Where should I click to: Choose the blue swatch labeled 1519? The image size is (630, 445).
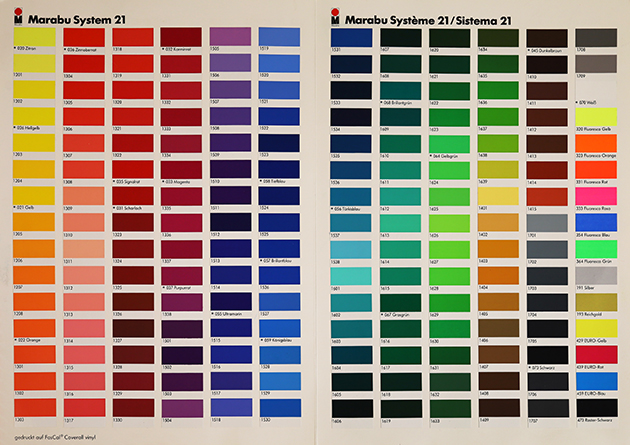pyautogui.click(x=279, y=37)
